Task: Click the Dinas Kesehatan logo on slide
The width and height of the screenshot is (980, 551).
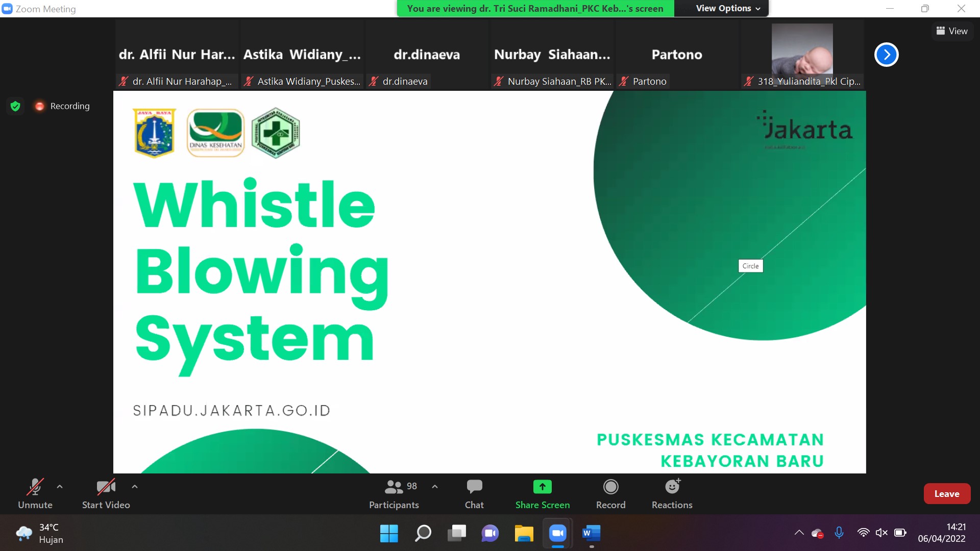Action: [215, 133]
